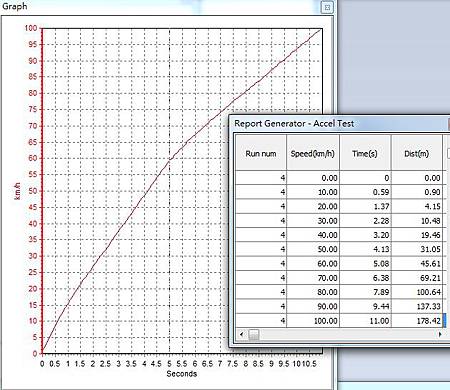Select the time cell 3.20
The height and width of the screenshot is (390, 450).
click(x=365, y=235)
